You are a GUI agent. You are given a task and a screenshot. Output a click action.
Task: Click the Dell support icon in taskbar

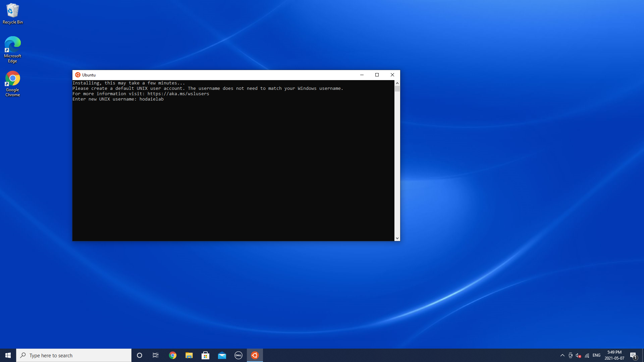point(238,355)
